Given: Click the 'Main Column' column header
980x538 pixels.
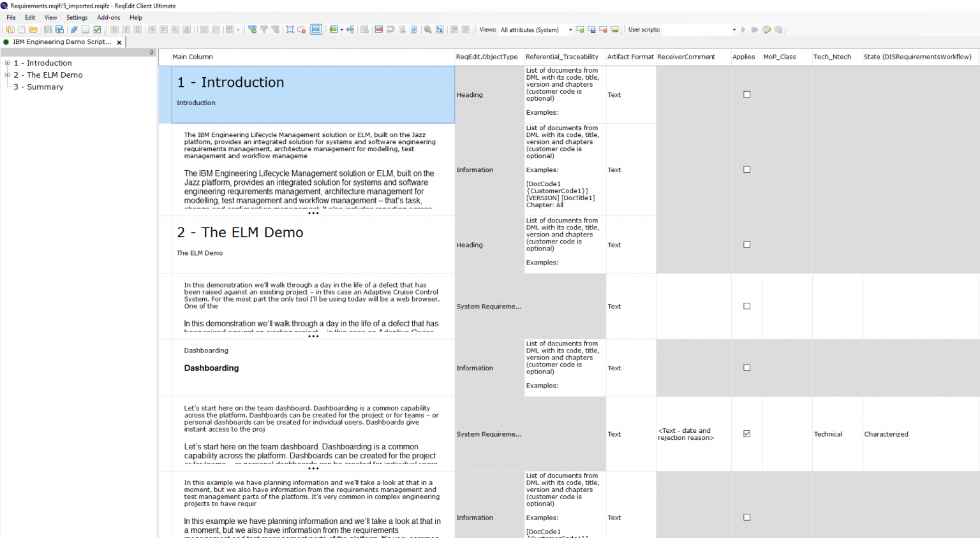Looking at the screenshot, I should 313,57.
